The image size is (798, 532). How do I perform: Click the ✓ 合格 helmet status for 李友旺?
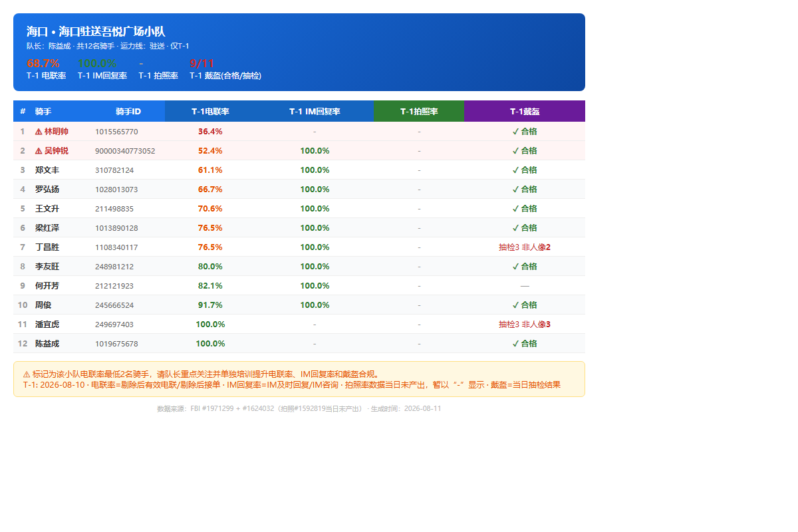(x=525, y=267)
